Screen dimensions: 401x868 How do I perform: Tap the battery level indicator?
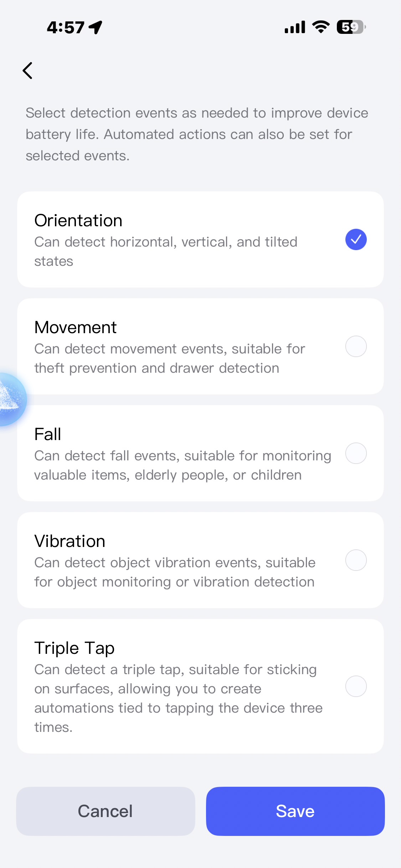[x=351, y=27]
